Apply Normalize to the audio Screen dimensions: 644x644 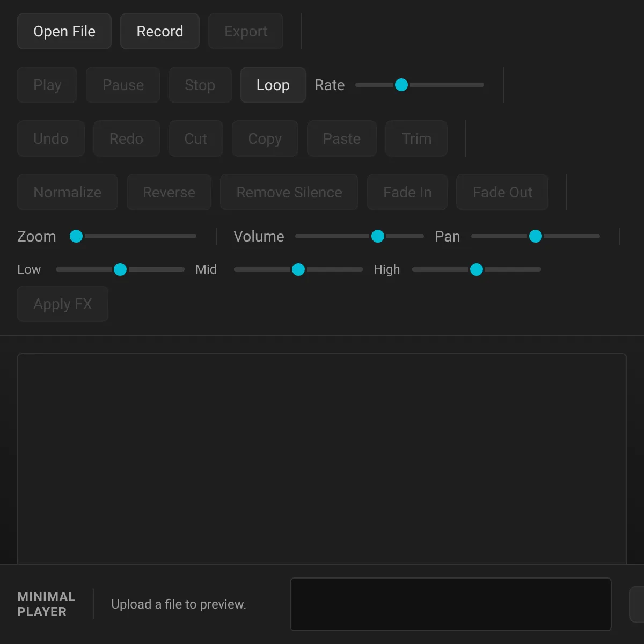pyautogui.click(x=68, y=192)
